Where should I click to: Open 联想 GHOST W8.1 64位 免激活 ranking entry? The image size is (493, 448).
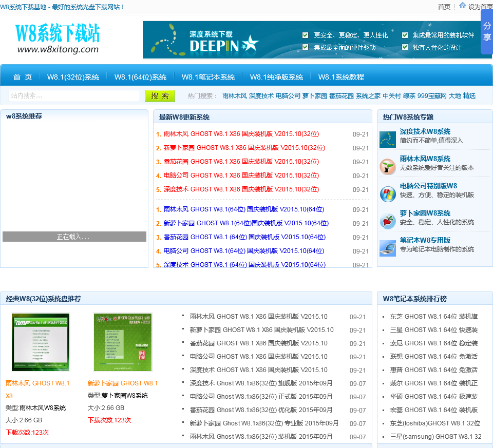click(434, 357)
